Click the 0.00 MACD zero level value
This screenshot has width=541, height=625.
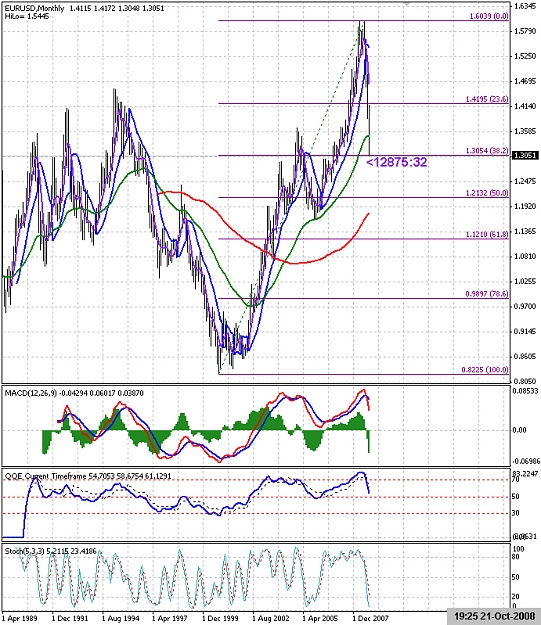pyautogui.click(x=520, y=430)
